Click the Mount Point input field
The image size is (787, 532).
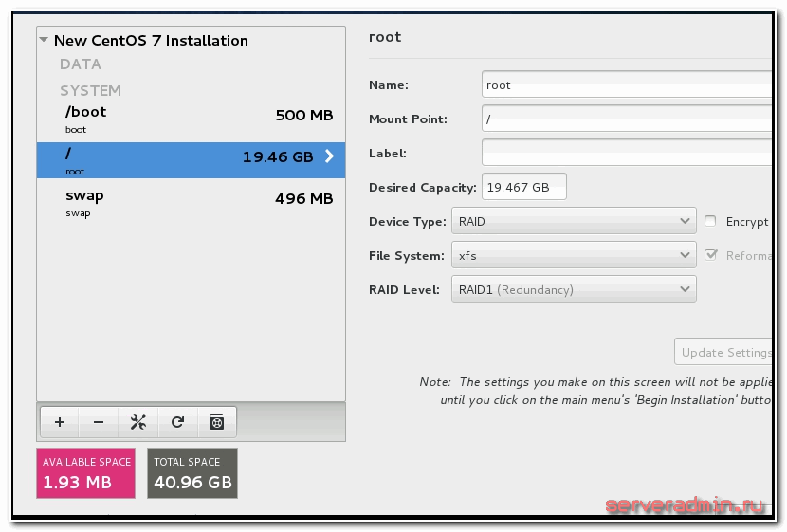(x=626, y=119)
